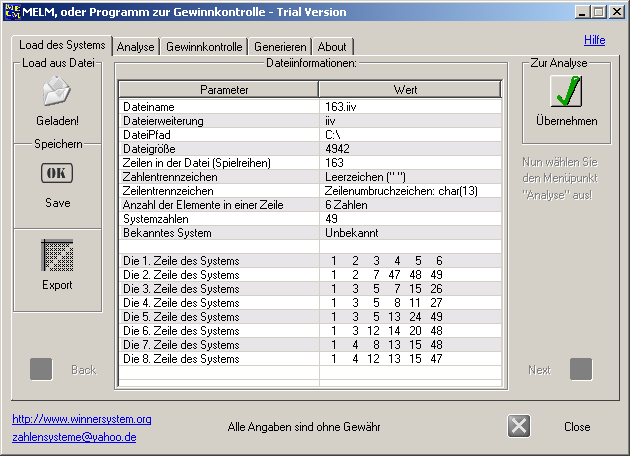
Task: Click the green checkmark Übernehmen icon
Action: click(x=566, y=91)
